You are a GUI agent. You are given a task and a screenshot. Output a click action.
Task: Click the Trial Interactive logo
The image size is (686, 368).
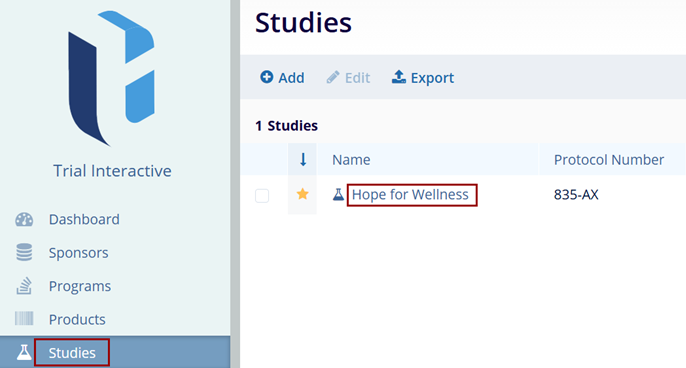coord(112,78)
